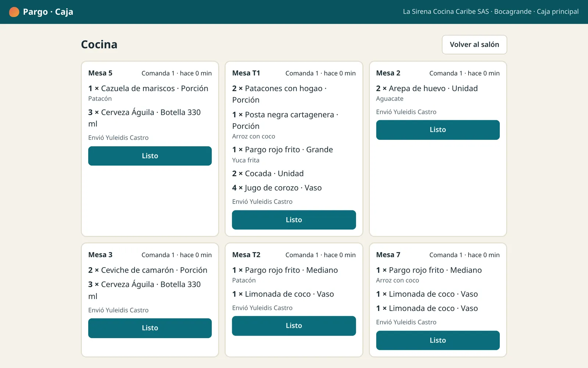Return to salon with Volver al salón
Screen dimensions: 588x368
click(474, 45)
